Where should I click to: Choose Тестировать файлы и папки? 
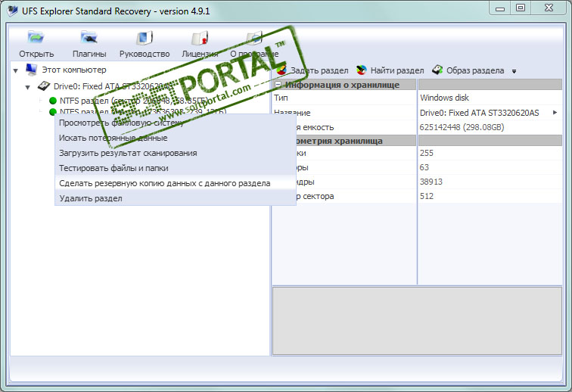point(176,168)
